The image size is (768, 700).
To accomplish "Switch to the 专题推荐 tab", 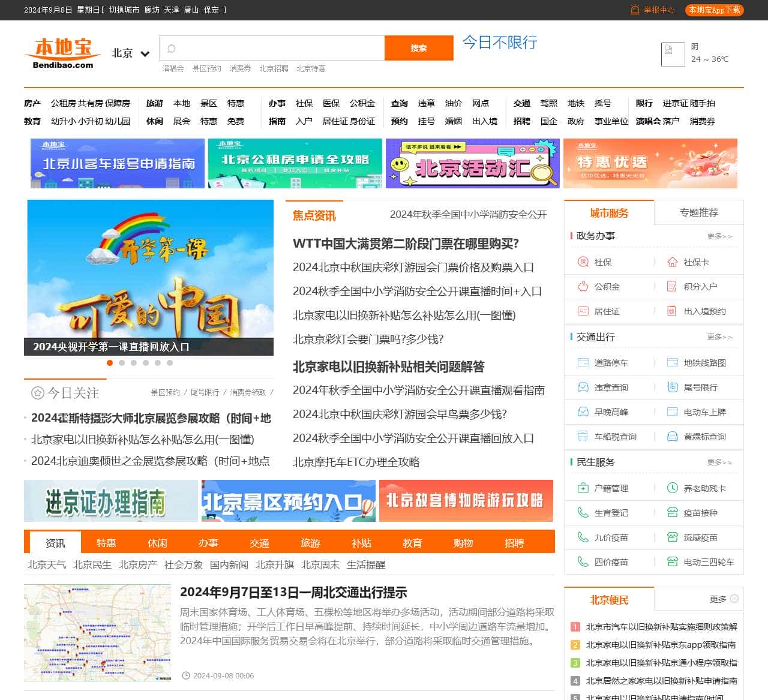I will (x=698, y=213).
